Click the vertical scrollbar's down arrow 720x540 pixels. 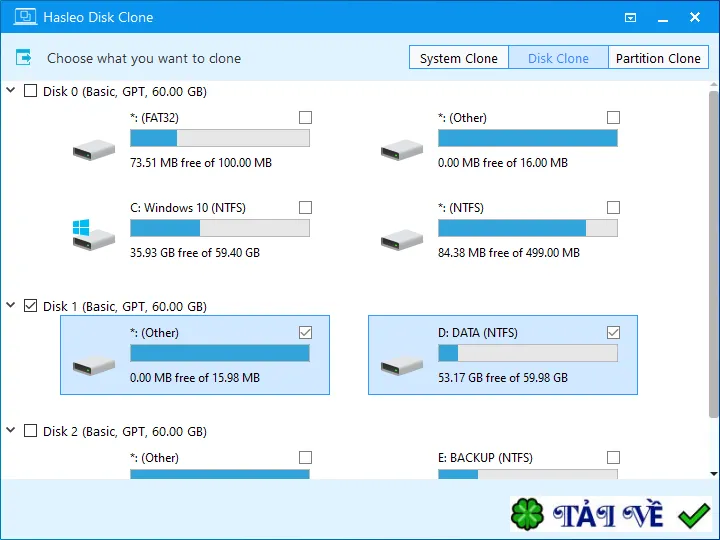click(714, 473)
